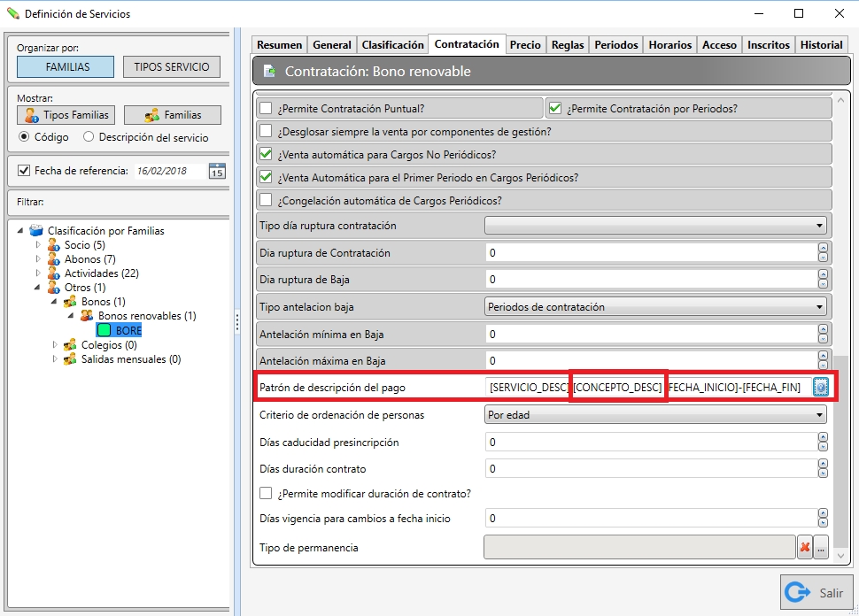
Task: Switch to General tab
Action: pos(332,45)
